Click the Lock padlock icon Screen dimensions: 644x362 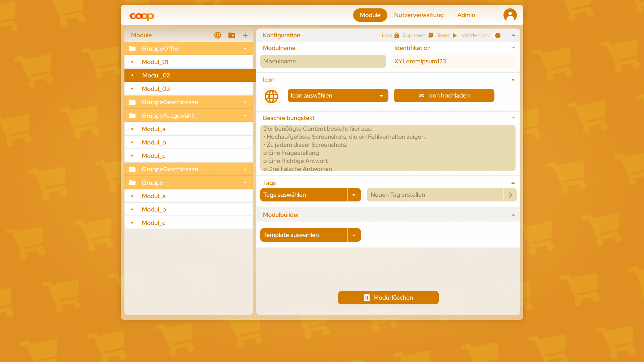pos(396,35)
